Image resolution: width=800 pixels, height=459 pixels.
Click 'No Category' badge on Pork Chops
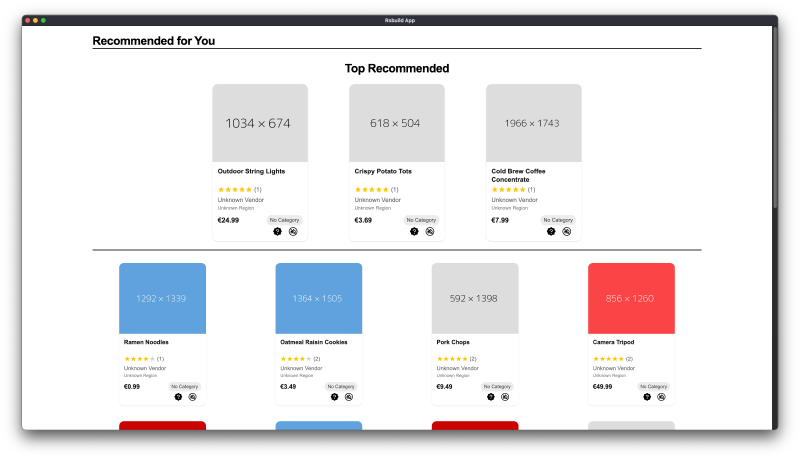[x=497, y=387]
